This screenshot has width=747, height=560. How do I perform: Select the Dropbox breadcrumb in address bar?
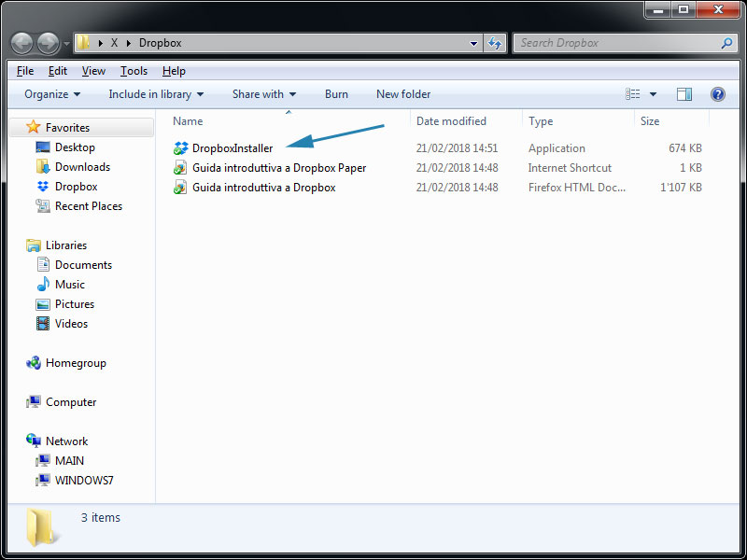coord(160,43)
